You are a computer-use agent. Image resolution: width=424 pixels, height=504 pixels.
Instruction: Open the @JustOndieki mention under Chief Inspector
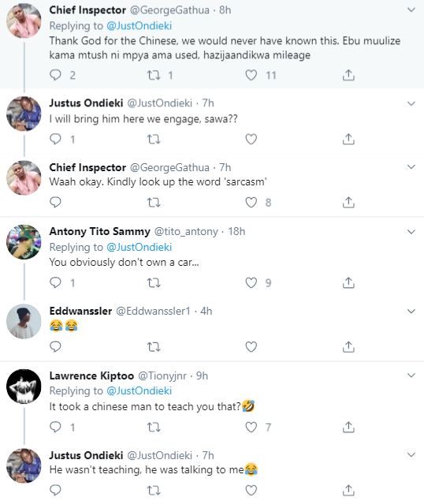pos(139,26)
